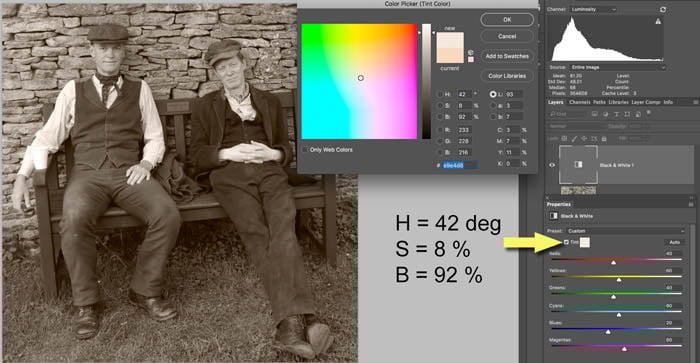Screen dimensions: 700x363
Task: Click the pixel layer filter icon
Action: [x=595, y=114]
